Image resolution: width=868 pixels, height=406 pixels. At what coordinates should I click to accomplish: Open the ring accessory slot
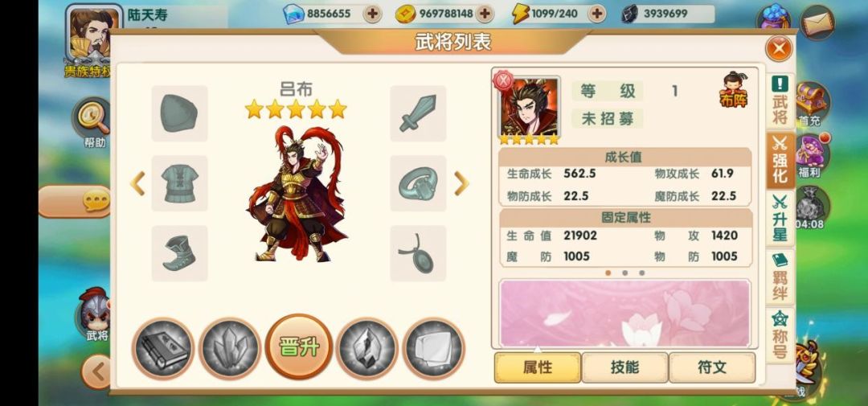pos(418,182)
